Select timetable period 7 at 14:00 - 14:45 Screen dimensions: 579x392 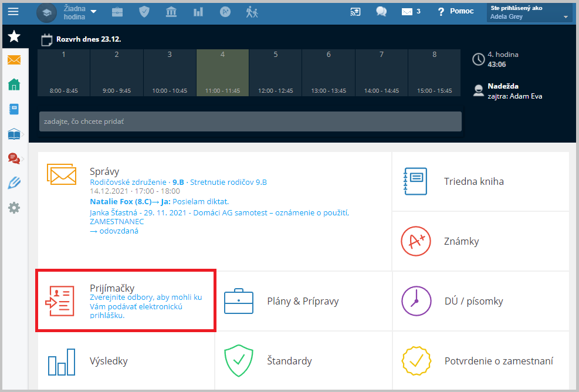coord(381,73)
